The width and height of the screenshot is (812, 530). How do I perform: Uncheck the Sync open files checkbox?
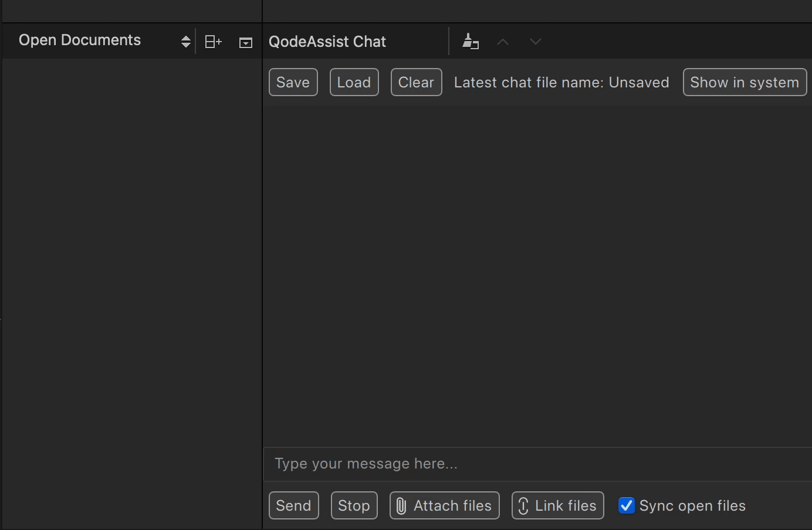(627, 505)
